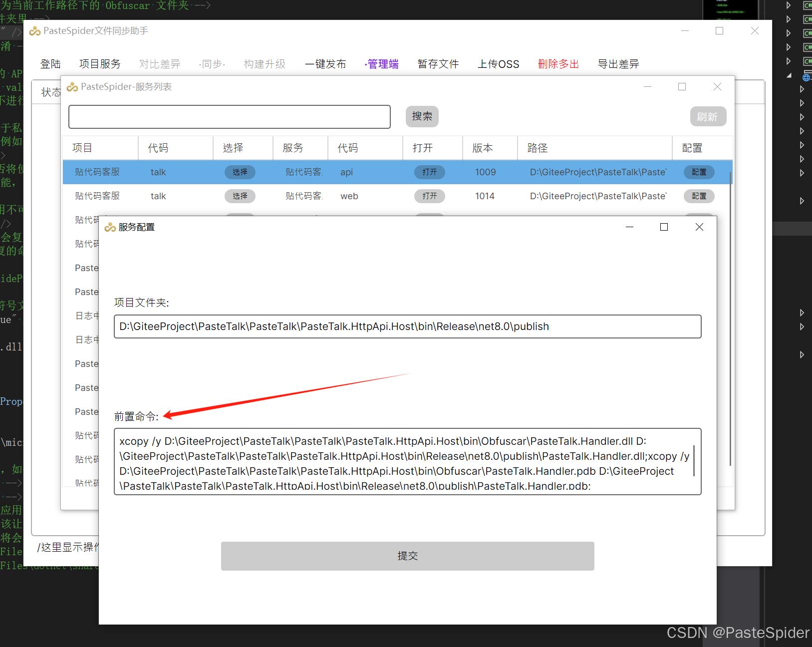
Task: Select the 导出差异 menu item
Action: coord(618,64)
